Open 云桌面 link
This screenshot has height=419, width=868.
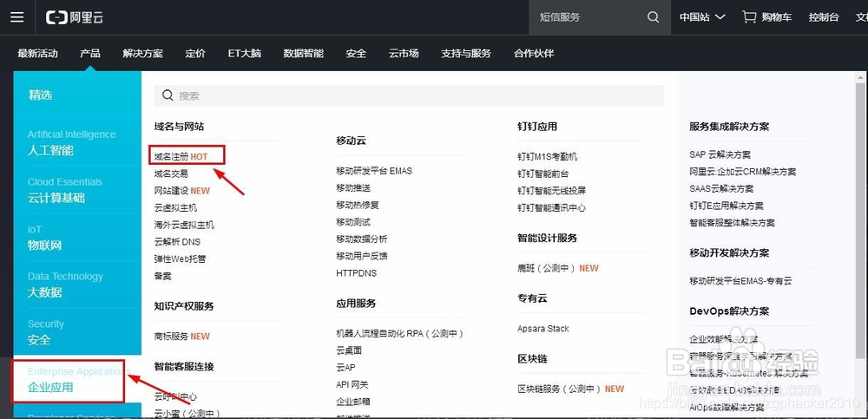pyautogui.click(x=349, y=350)
